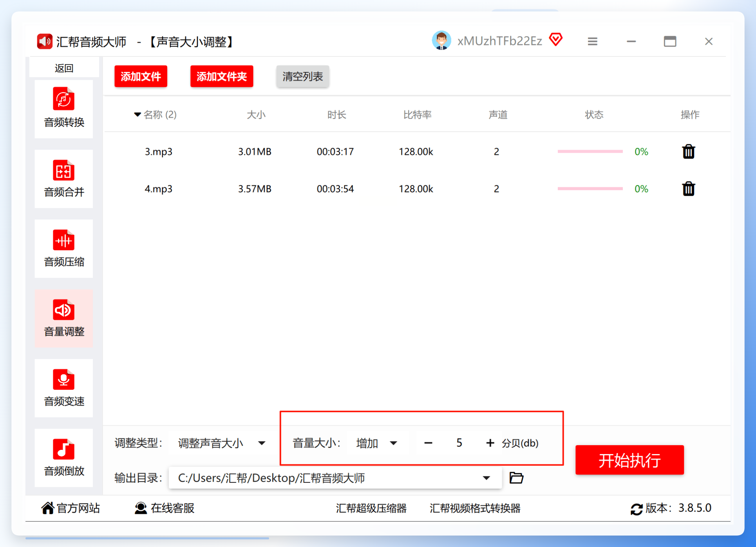
Task: Open the 音频合并 audio merge tool
Action: [x=64, y=179]
